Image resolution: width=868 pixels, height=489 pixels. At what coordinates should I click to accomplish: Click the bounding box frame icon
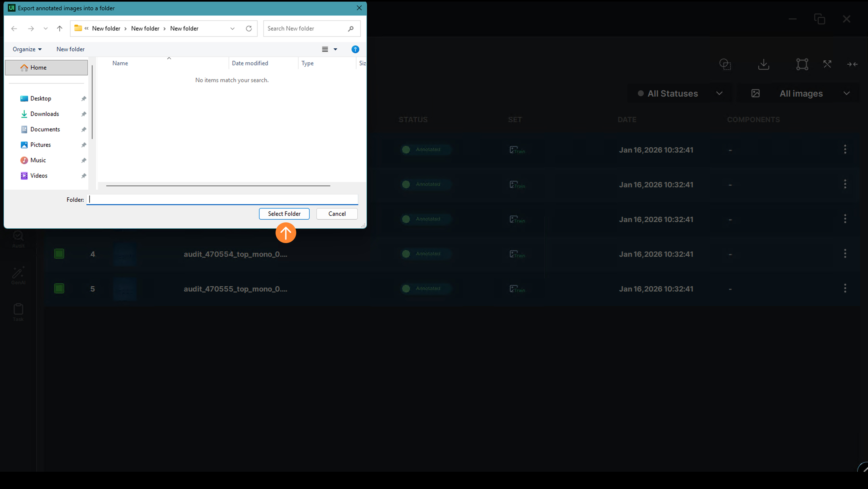[x=802, y=64]
